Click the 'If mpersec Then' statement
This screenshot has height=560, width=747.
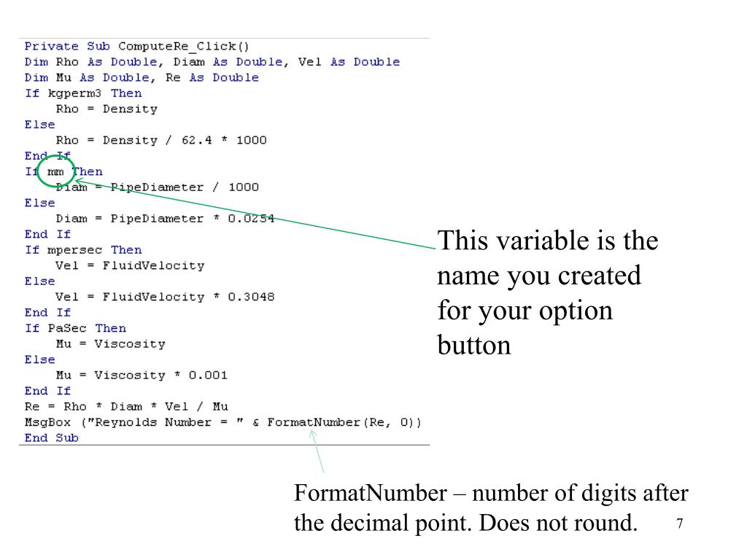click(83, 250)
